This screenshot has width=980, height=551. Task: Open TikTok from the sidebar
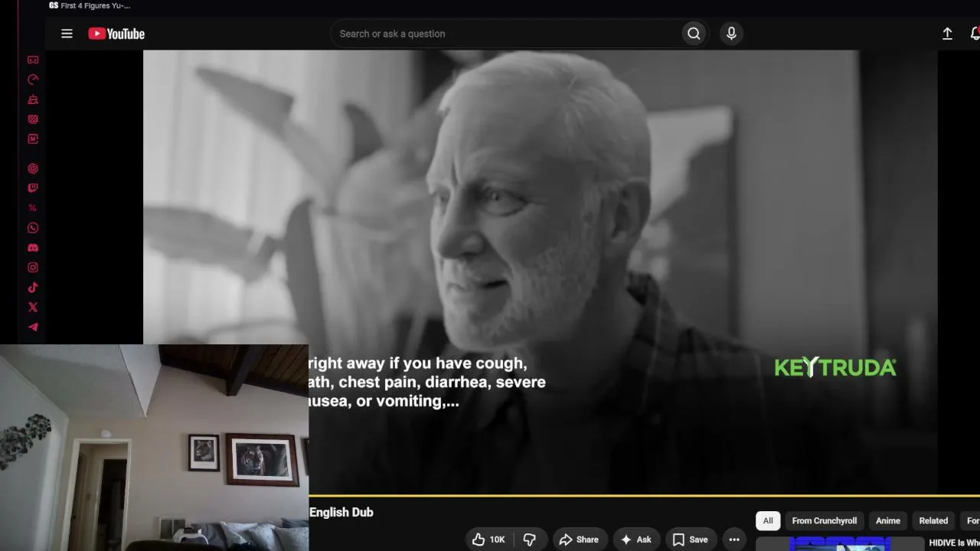click(x=33, y=288)
